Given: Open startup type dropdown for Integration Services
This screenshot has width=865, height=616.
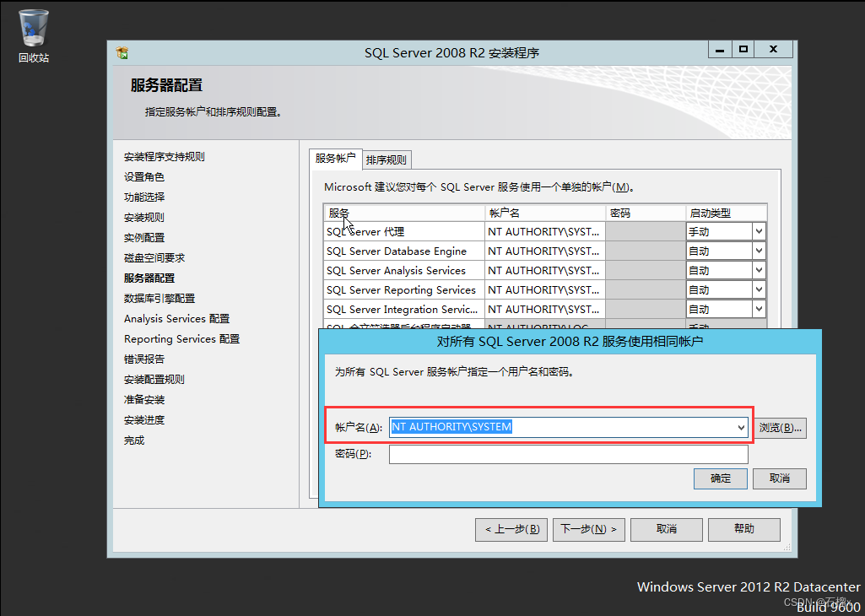Looking at the screenshot, I should [759, 309].
